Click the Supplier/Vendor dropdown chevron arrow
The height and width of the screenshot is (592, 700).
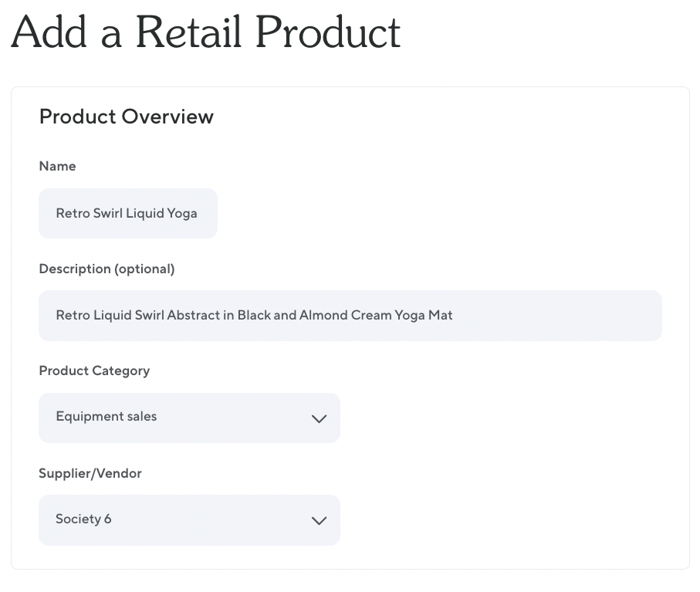coord(319,520)
